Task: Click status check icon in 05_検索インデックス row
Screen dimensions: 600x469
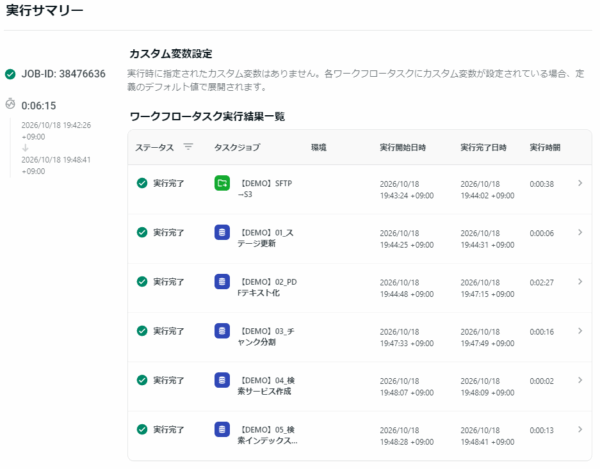Action: 142,429
